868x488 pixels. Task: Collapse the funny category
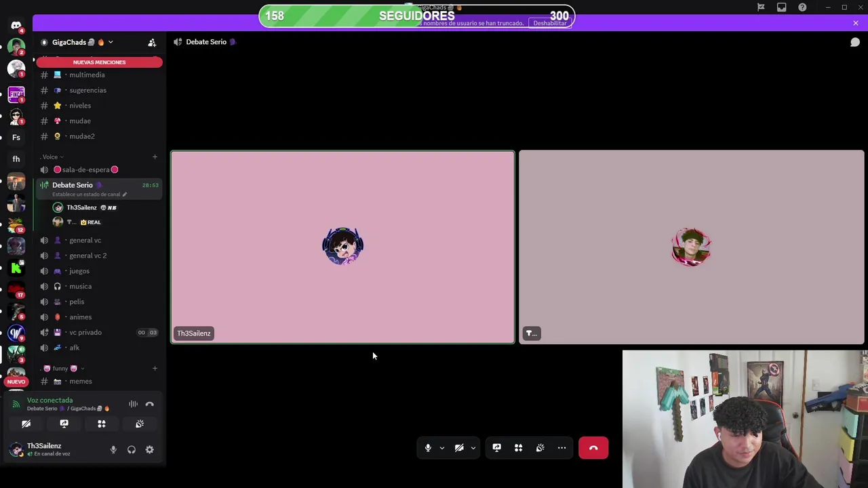coord(60,369)
